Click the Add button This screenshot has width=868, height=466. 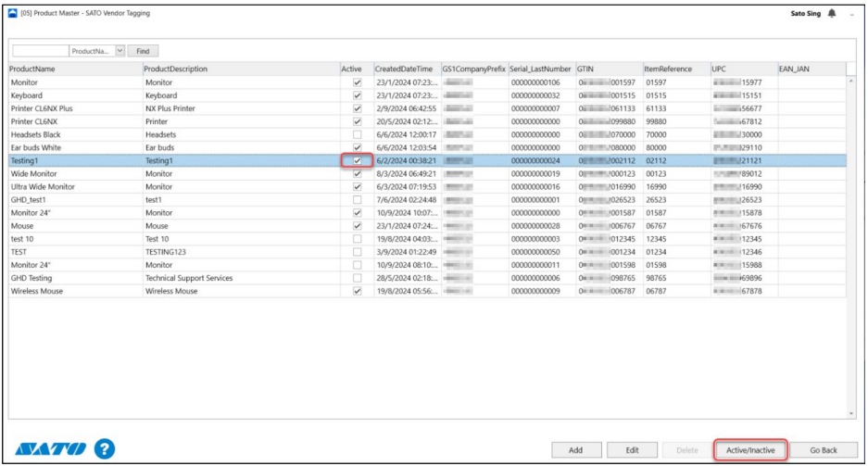pos(574,450)
